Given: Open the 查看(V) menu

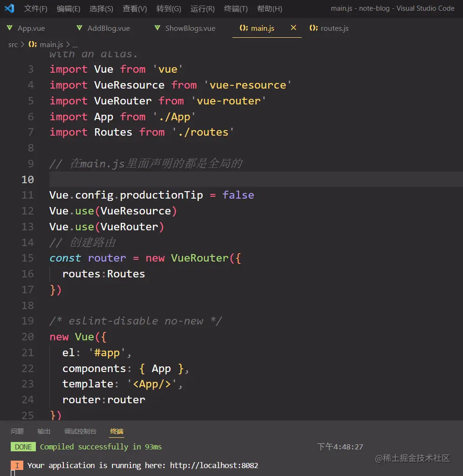Looking at the screenshot, I should pyautogui.click(x=135, y=8).
